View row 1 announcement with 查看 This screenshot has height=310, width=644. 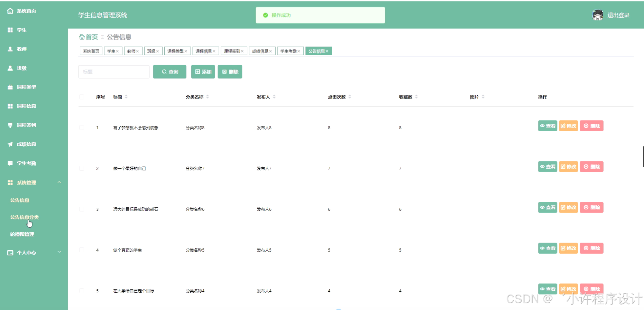548,126
